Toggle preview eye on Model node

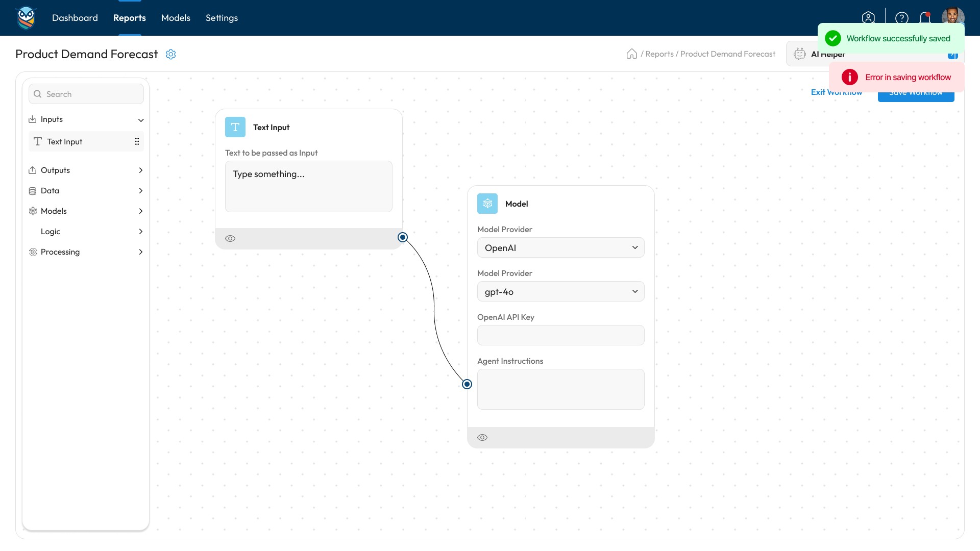(482, 437)
